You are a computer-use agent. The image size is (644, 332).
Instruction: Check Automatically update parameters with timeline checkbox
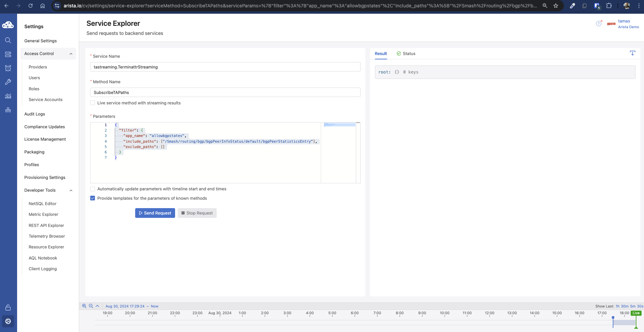(x=93, y=189)
